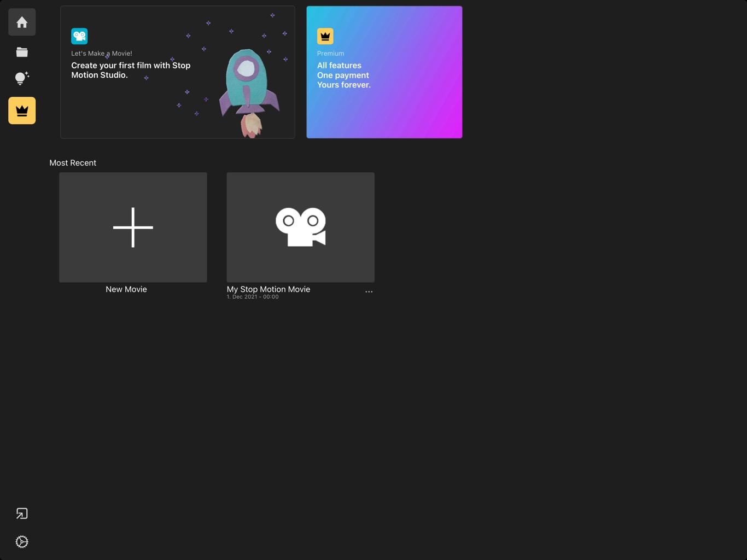747x560 pixels.
Task: Open the settings gear icon
Action: (x=22, y=541)
